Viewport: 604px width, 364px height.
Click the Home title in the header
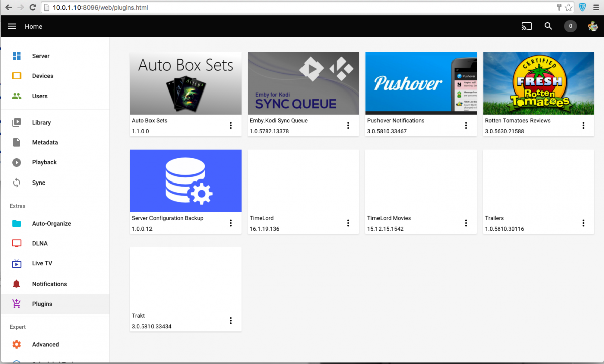coord(34,26)
